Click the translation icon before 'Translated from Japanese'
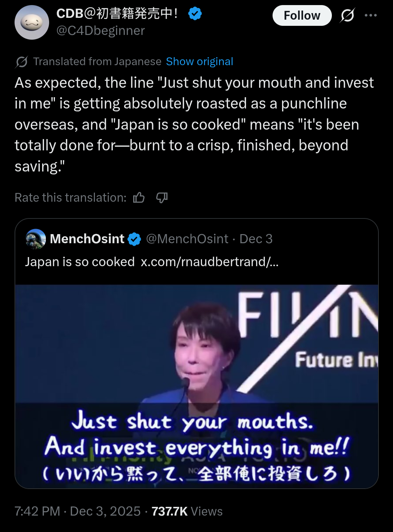This screenshot has height=532, width=393. [21, 62]
